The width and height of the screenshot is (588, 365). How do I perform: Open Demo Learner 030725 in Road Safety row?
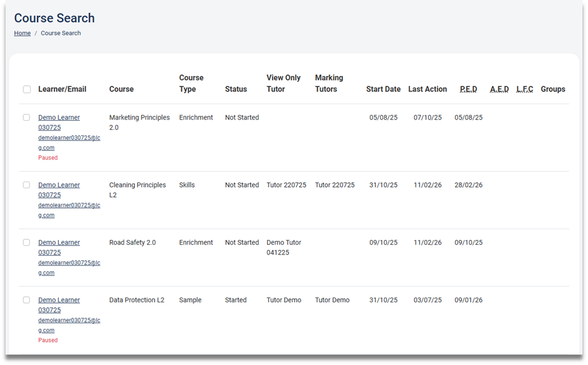[x=59, y=248]
